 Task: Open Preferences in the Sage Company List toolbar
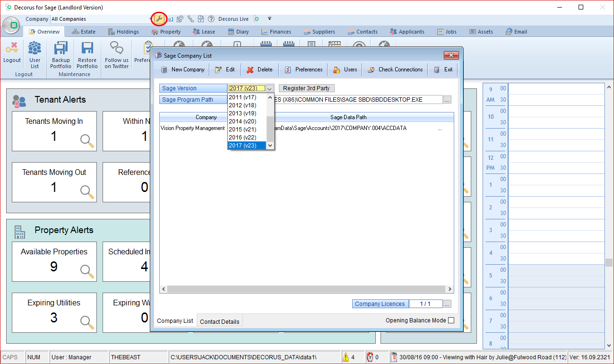pos(303,69)
